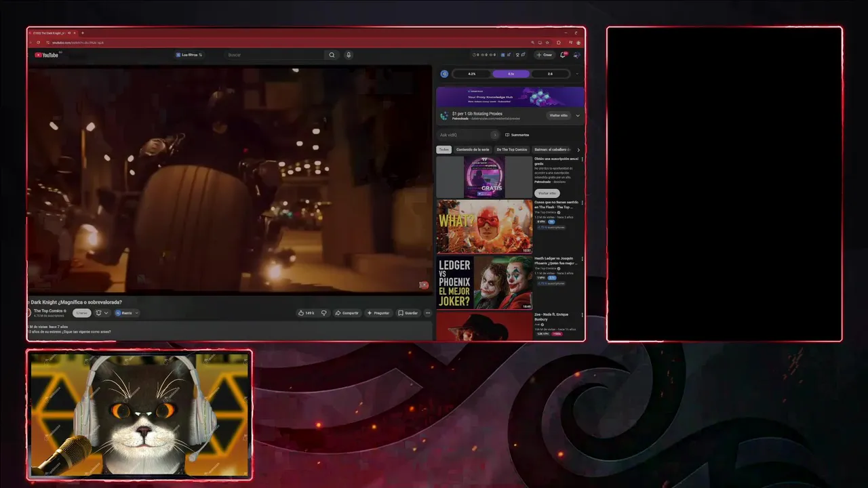The width and height of the screenshot is (868, 488).
Task: Click the Dark Knight video player
Action: tap(229, 180)
